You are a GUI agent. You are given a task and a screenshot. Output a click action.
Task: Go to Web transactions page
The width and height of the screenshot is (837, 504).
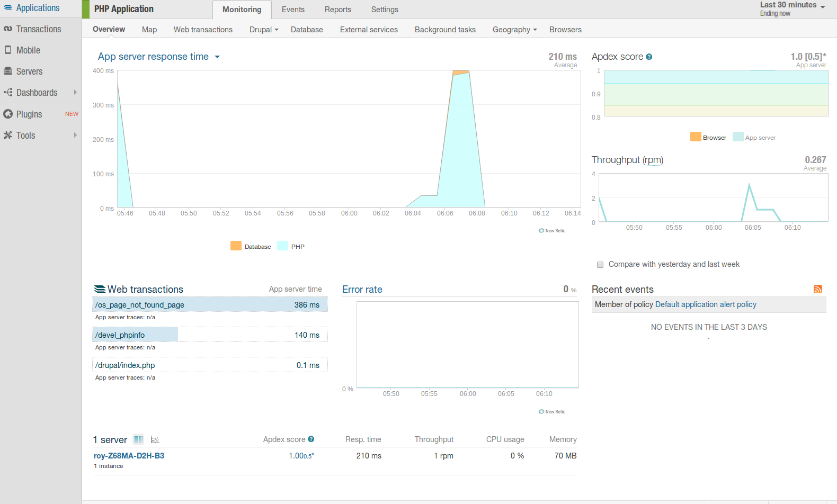click(x=203, y=30)
